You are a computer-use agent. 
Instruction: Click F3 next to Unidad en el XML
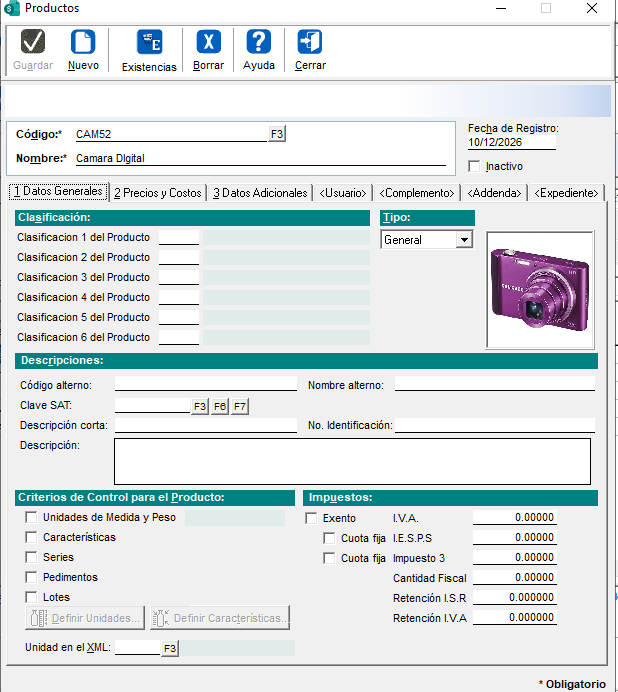click(170, 648)
